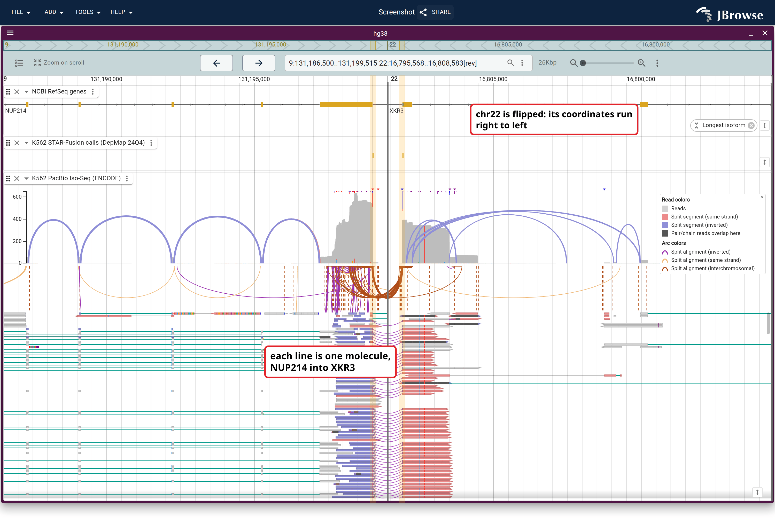Click the 26Kbp region size label

(547, 63)
